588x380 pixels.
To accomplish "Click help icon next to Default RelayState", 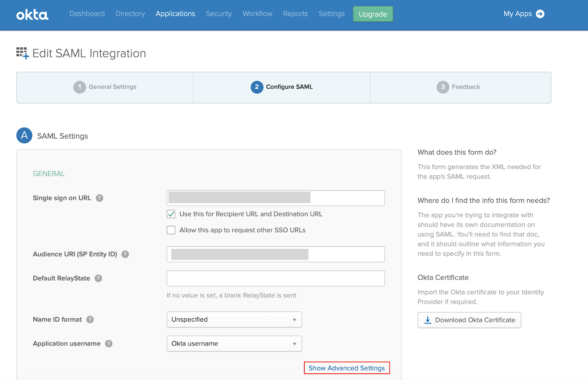I will pos(98,279).
